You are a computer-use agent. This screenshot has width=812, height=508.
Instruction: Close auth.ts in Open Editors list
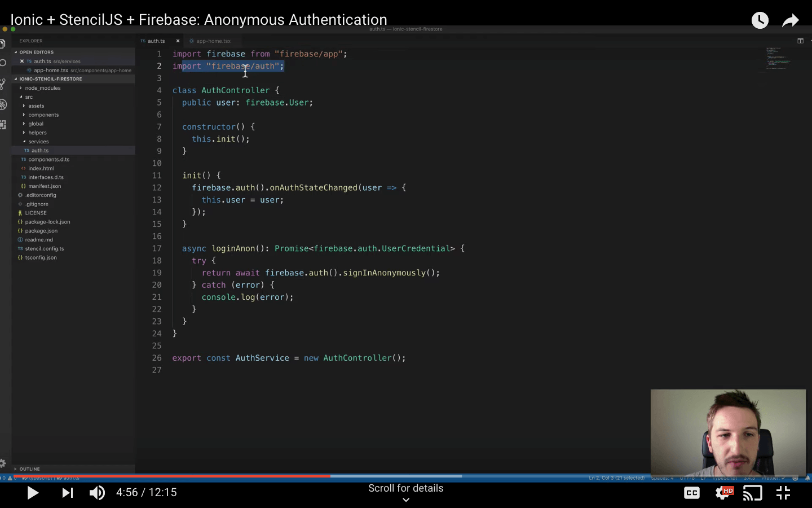coord(22,61)
